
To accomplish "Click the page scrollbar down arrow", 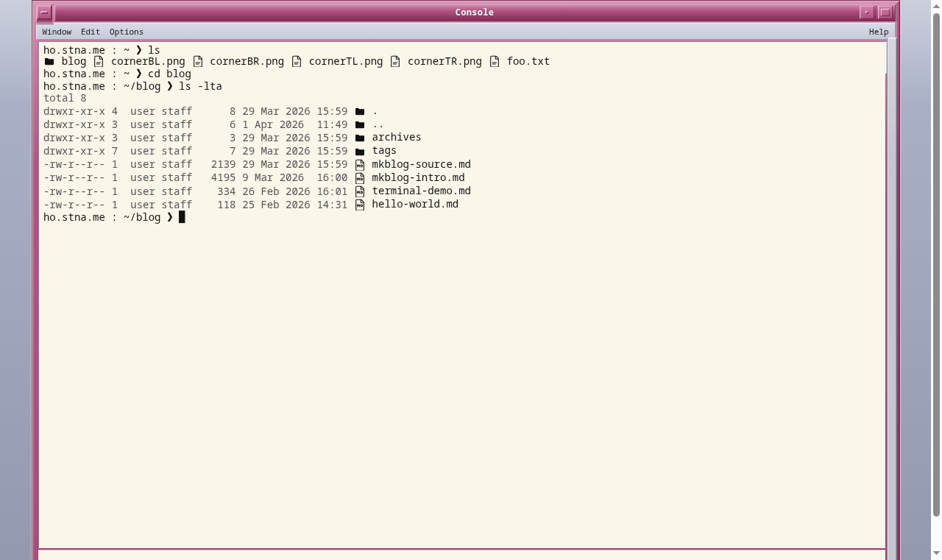I will [936, 553].
